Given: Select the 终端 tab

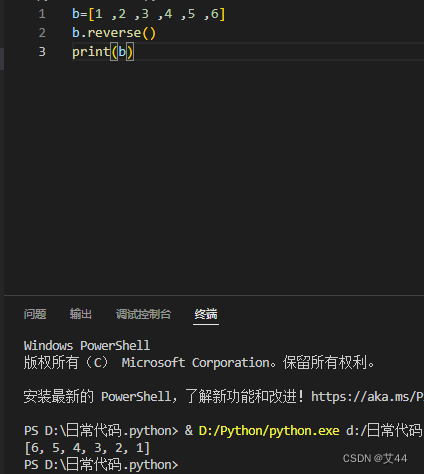Looking at the screenshot, I should 206,314.
